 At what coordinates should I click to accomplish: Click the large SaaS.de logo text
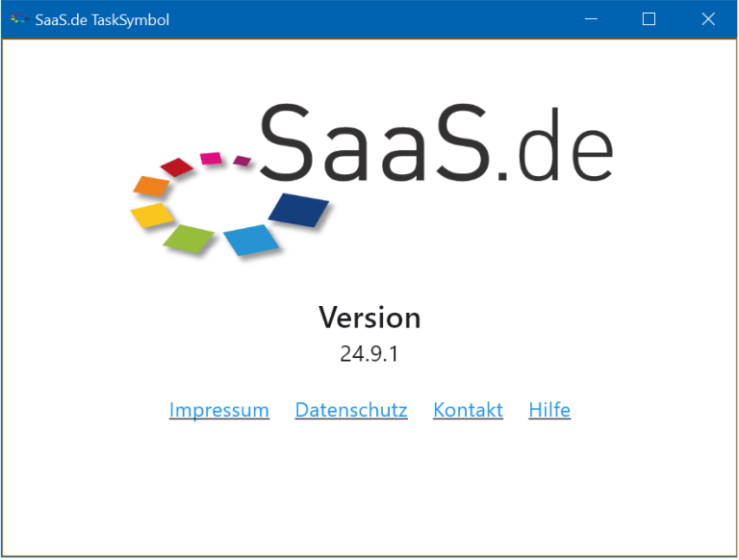435,144
